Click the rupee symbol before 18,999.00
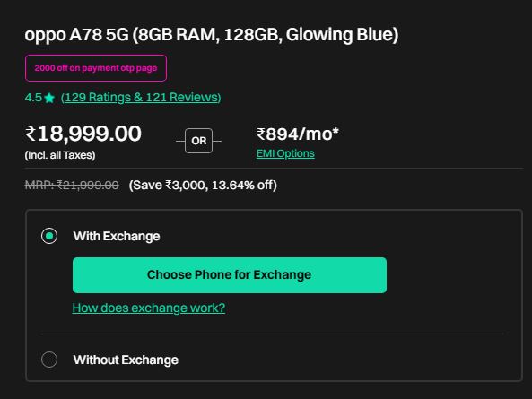This screenshot has height=399, width=532. click(31, 134)
